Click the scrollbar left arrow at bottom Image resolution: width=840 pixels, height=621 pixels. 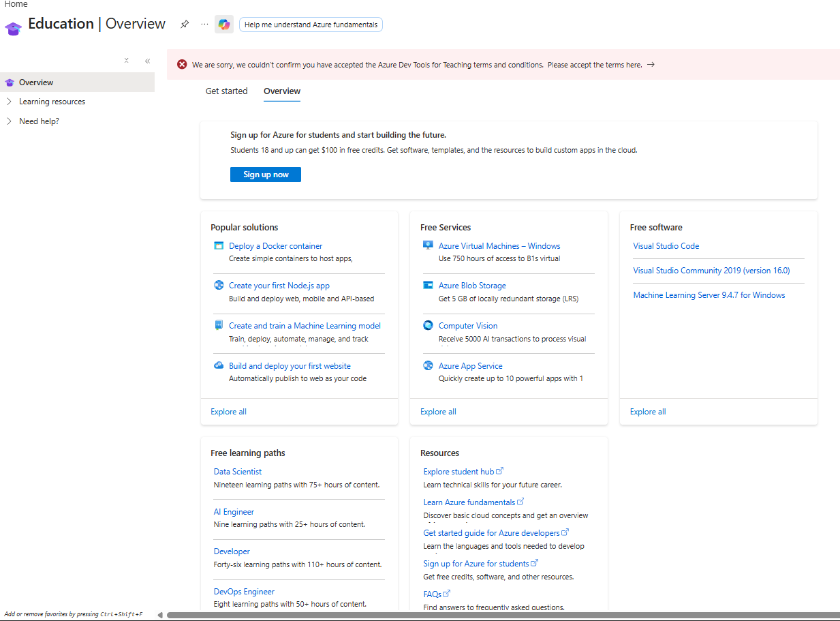pos(160,615)
